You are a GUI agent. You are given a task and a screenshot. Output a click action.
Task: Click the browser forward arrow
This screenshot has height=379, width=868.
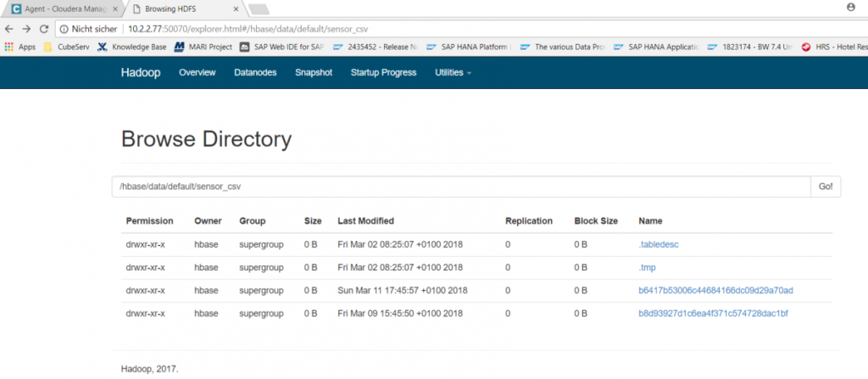[26, 30]
